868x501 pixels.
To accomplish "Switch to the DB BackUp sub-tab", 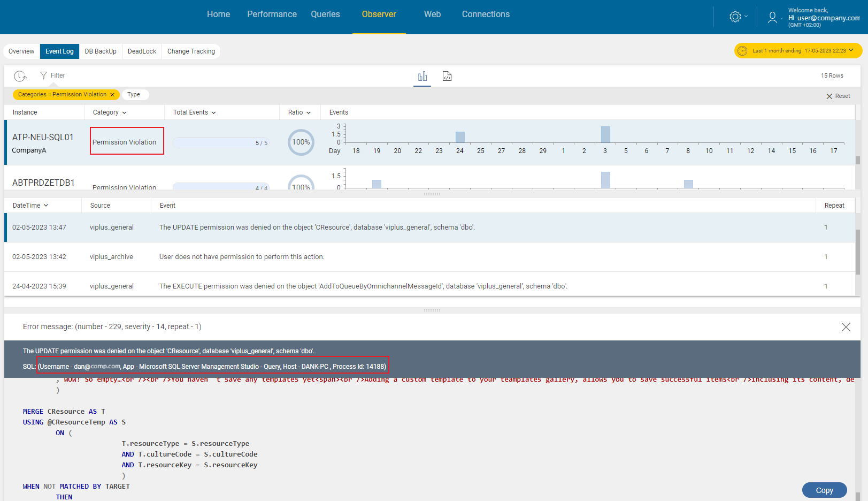I will tap(101, 51).
